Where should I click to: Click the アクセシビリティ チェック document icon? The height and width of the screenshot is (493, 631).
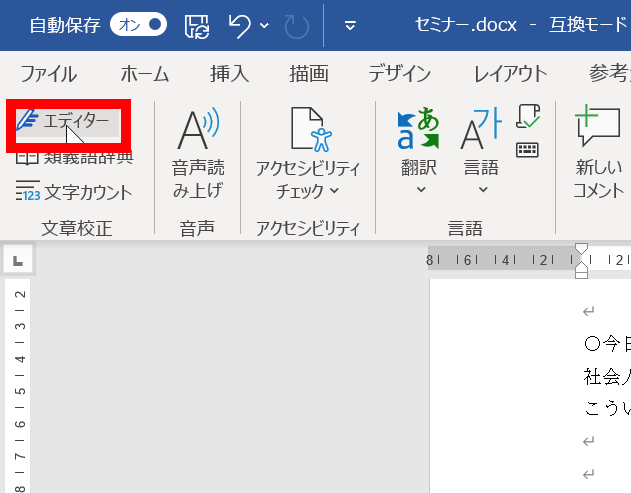click(x=310, y=130)
